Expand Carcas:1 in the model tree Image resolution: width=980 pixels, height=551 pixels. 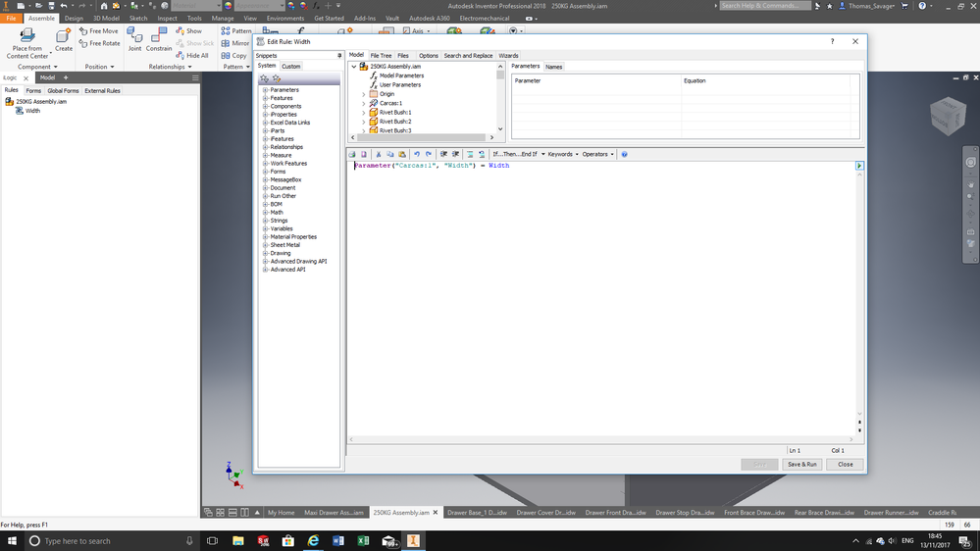364,104
